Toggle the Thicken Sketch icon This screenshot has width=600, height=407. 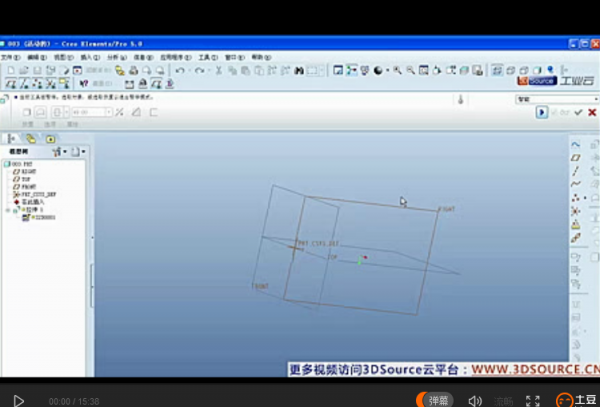[153, 112]
